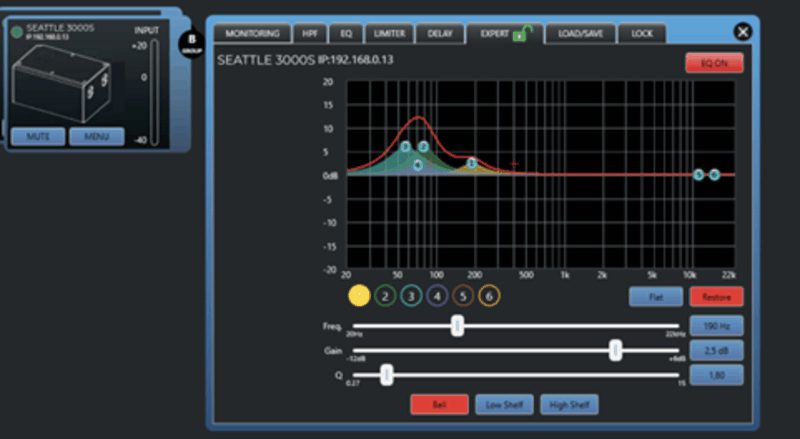Screen dimensions: 800x439
Task: Select EQ band 1 yellow circle
Action: pos(359,296)
